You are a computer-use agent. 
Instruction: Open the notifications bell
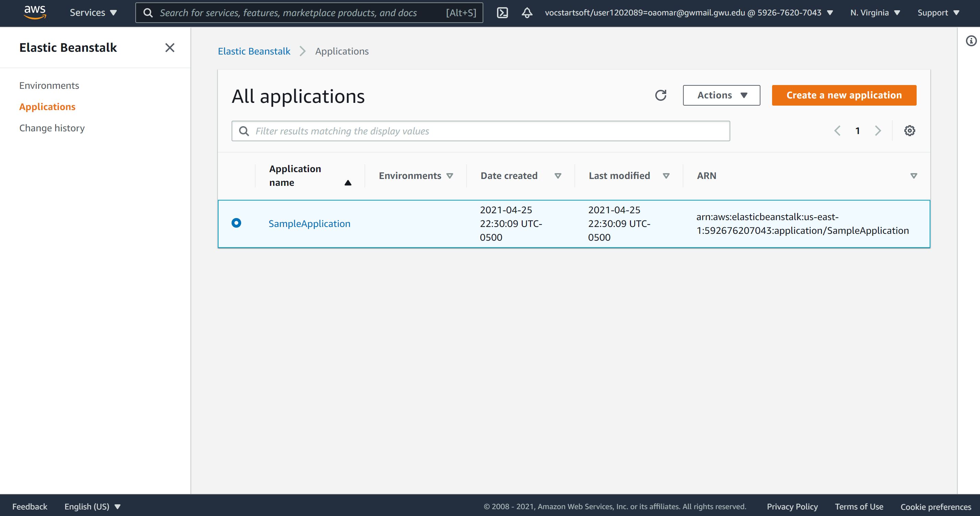pos(527,13)
